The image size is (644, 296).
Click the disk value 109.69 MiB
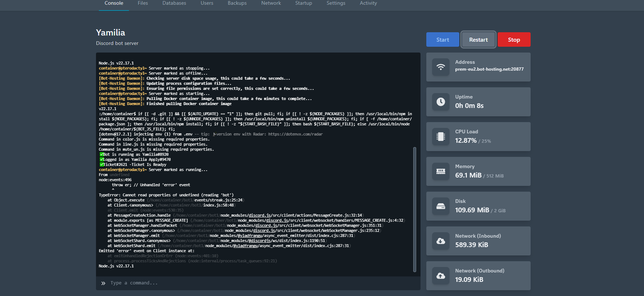[x=472, y=210]
